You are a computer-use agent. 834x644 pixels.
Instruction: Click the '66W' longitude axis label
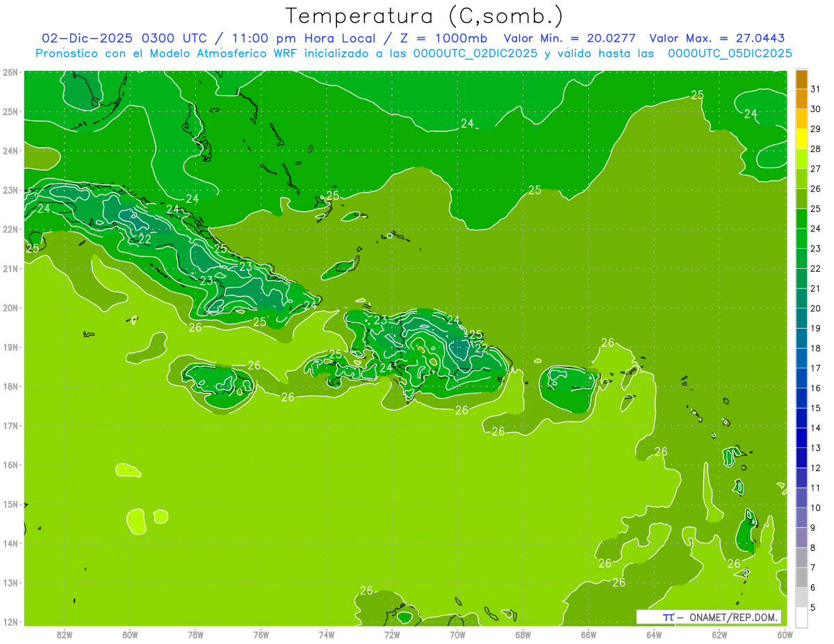(x=589, y=635)
